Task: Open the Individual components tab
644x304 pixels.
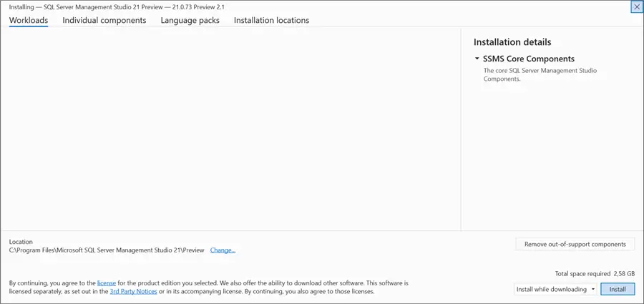Action: click(104, 20)
